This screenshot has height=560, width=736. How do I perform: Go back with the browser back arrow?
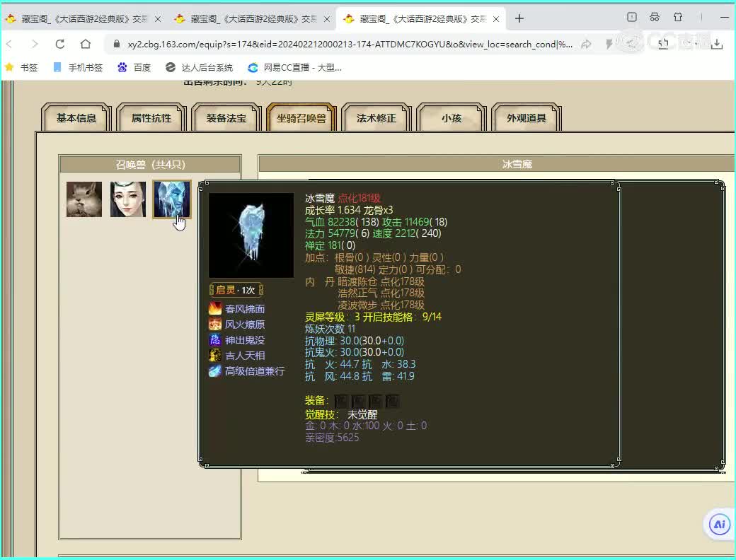[9, 44]
